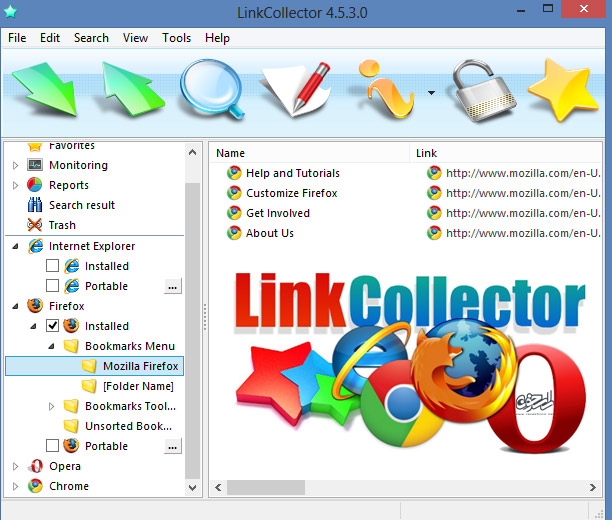This screenshot has width=612, height=520.
Task: Uncheck the Firefox Installed checkbox
Action: click(52, 326)
